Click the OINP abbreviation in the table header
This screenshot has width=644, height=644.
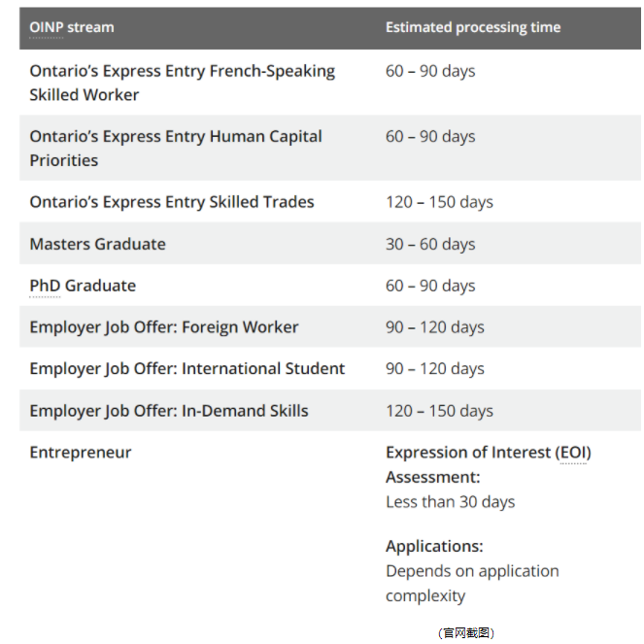pos(46,27)
